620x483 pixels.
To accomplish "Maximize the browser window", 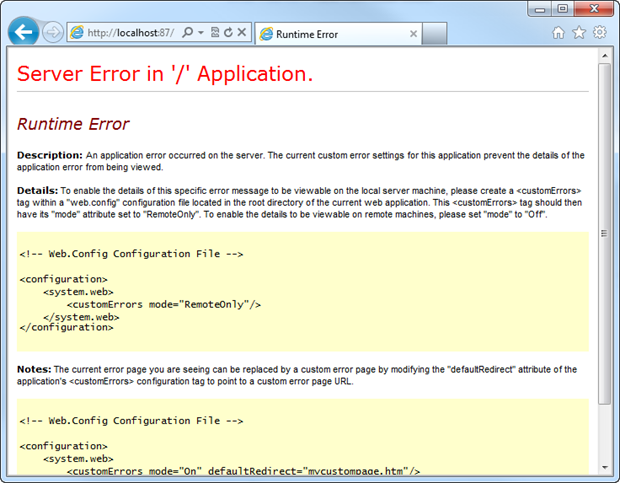I will pyautogui.click(x=563, y=9).
